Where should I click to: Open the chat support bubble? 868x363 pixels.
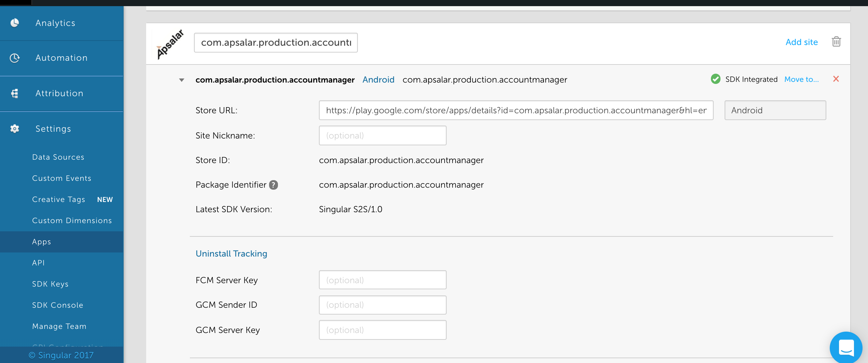coord(846,347)
